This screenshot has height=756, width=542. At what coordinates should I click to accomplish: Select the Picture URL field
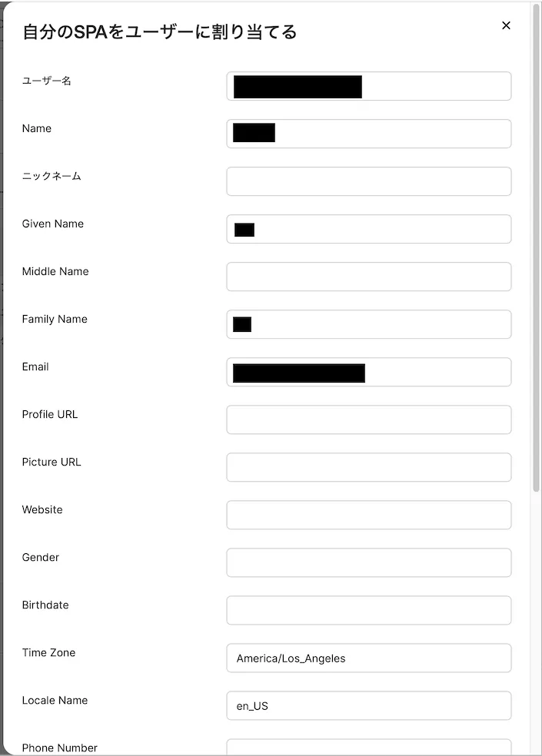369,467
